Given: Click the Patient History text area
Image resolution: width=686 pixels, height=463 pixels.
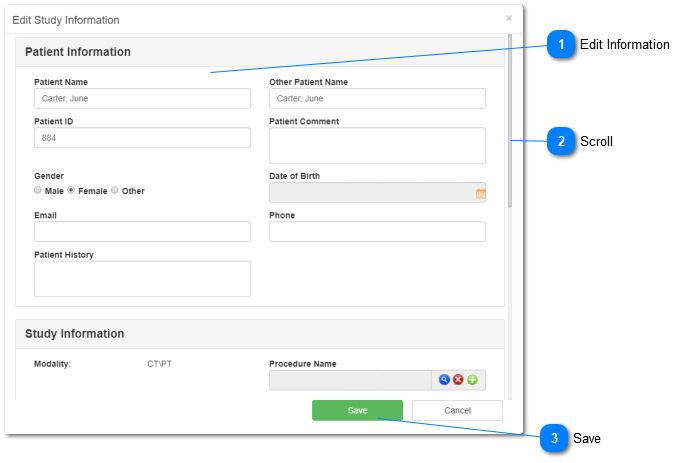Looking at the screenshot, I should (142, 279).
